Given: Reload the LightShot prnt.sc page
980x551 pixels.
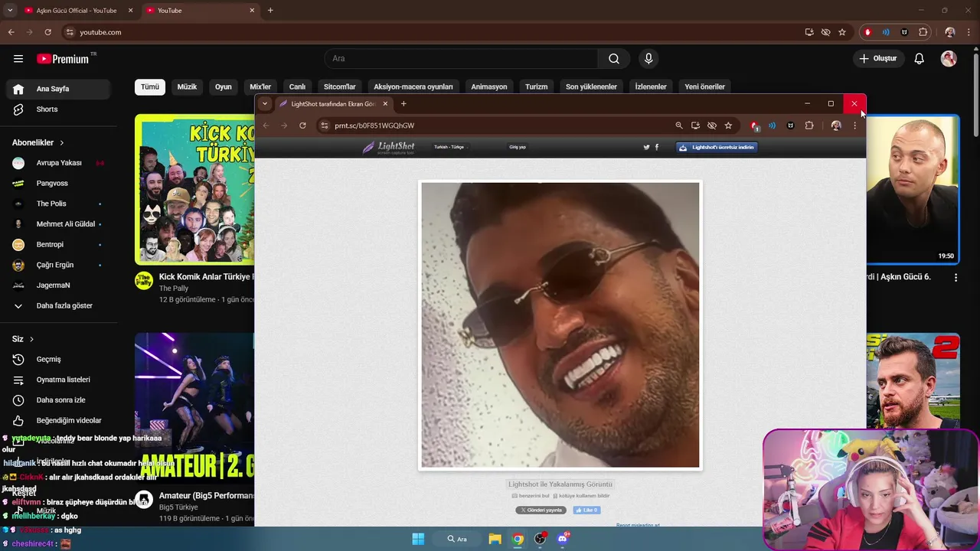Looking at the screenshot, I should [x=302, y=126].
